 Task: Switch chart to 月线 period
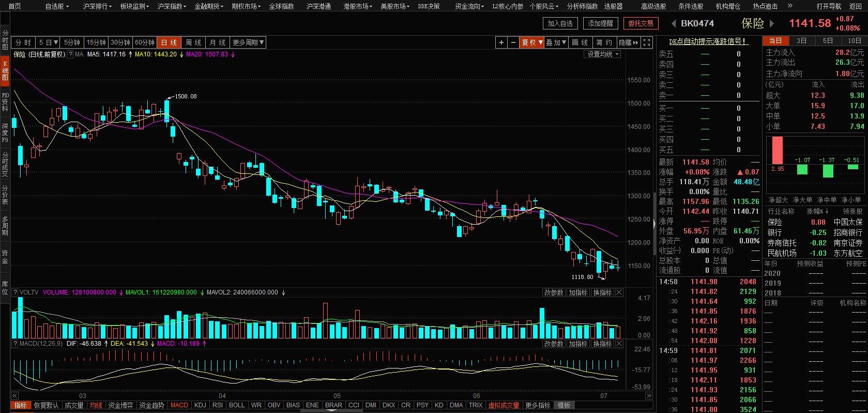click(x=218, y=42)
